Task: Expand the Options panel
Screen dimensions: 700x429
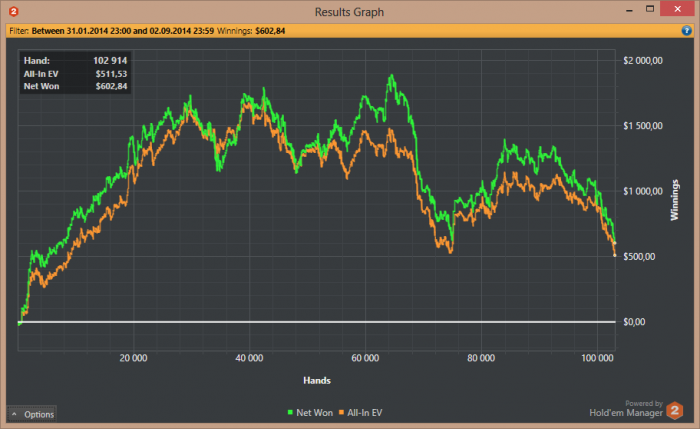Action: [32, 414]
